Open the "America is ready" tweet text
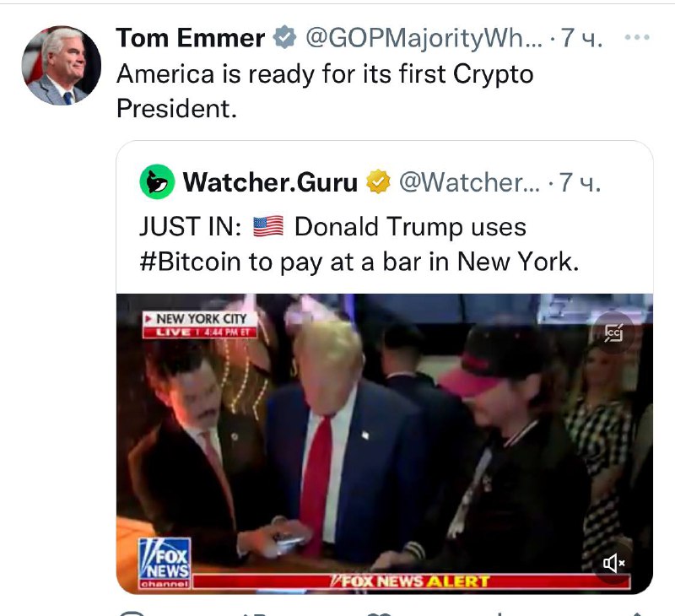 [325, 91]
